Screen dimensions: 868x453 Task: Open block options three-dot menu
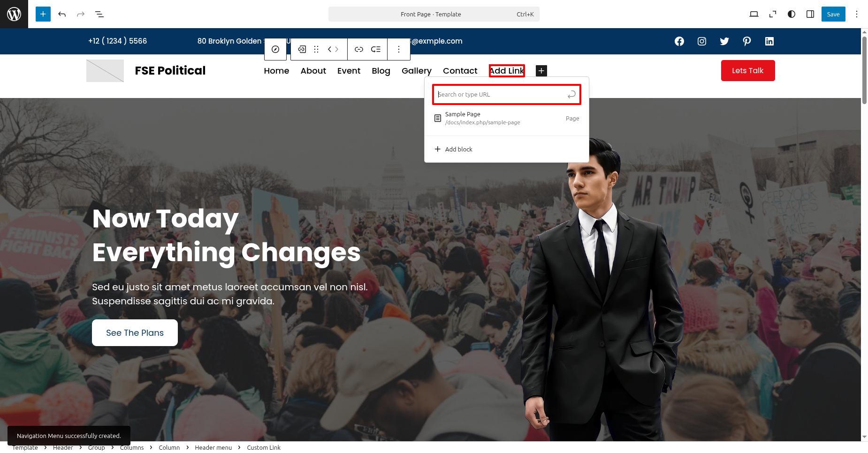[399, 49]
